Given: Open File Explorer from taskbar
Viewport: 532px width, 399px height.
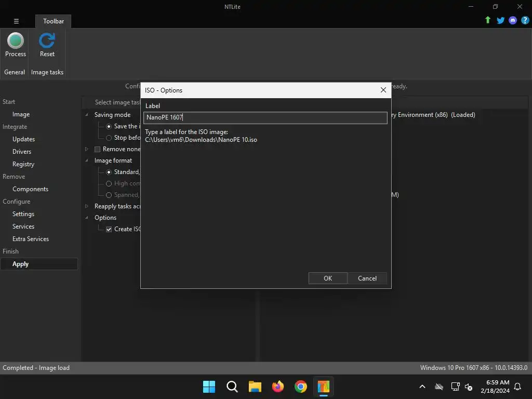Looking at the screenshot, I should (x=255, y=387).
